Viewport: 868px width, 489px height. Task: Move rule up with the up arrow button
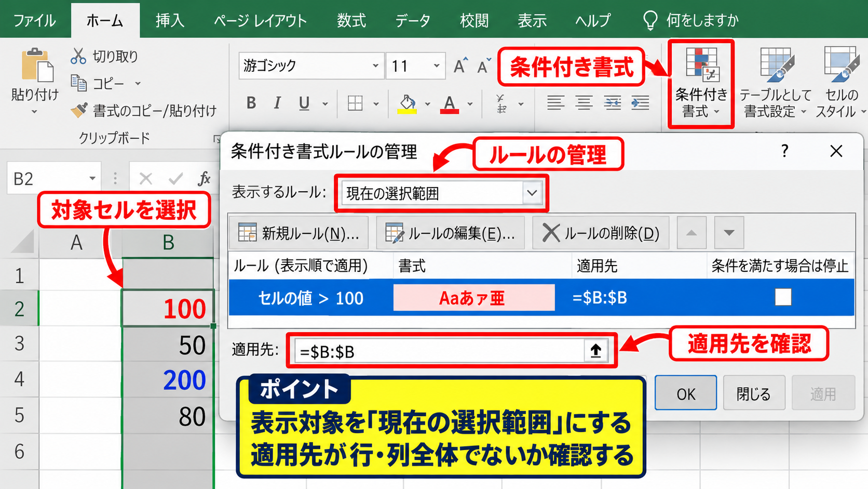tap(691, 232)
